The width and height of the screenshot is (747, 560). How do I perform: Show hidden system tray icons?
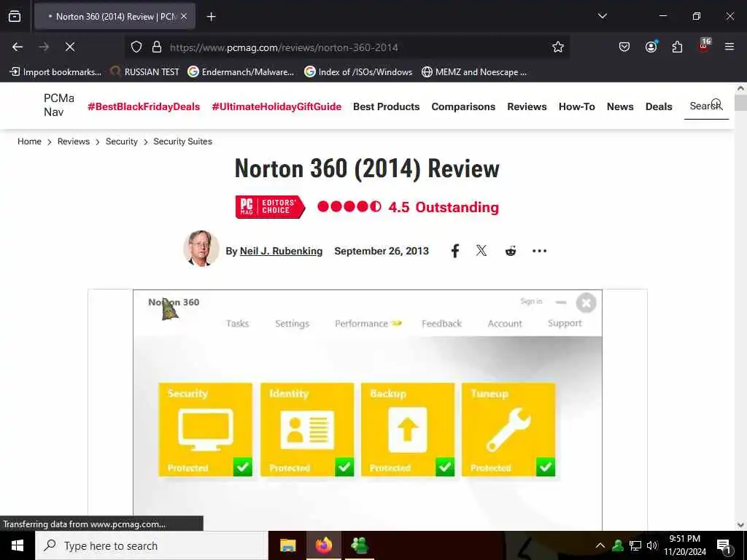(600, 545)
